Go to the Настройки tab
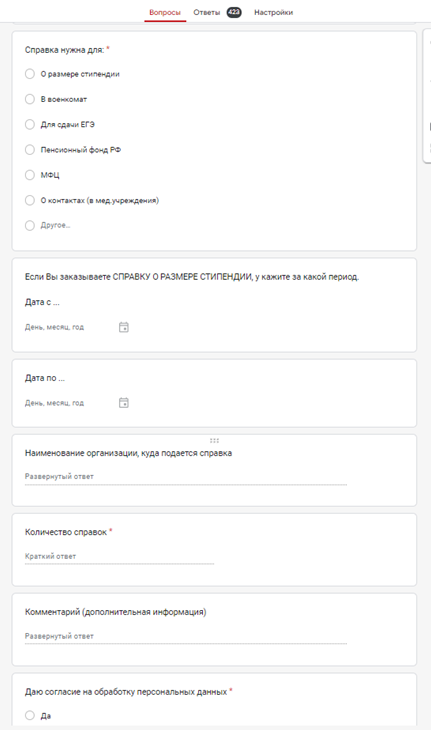This screenshot has height=730, width=431. pos(274,13)
